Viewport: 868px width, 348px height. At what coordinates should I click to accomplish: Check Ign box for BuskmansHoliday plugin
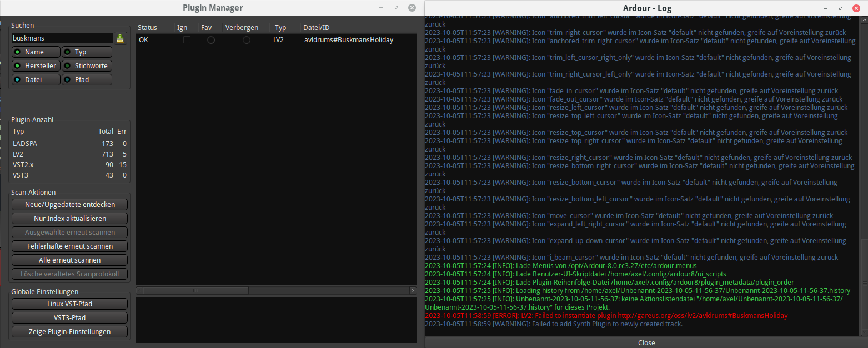click(187, 40)
